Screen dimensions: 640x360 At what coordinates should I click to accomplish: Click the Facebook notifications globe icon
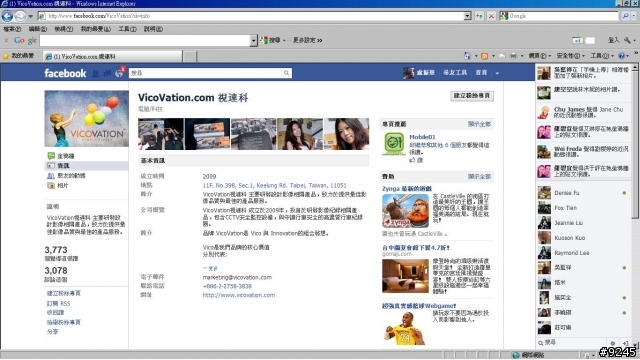(x=119, y=73)
